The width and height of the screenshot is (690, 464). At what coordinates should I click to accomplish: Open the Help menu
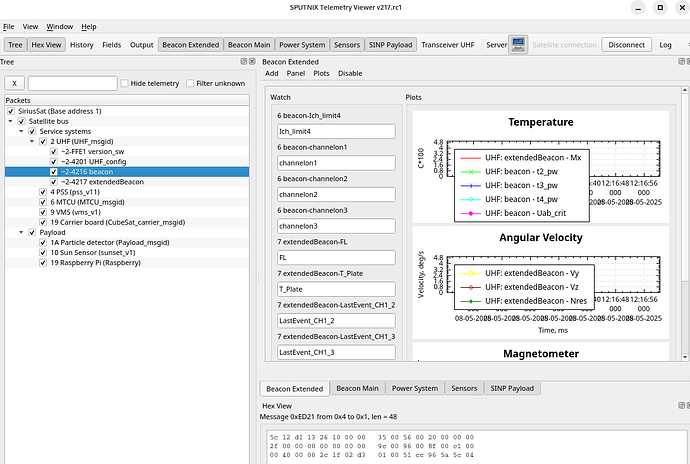(89, 26)
